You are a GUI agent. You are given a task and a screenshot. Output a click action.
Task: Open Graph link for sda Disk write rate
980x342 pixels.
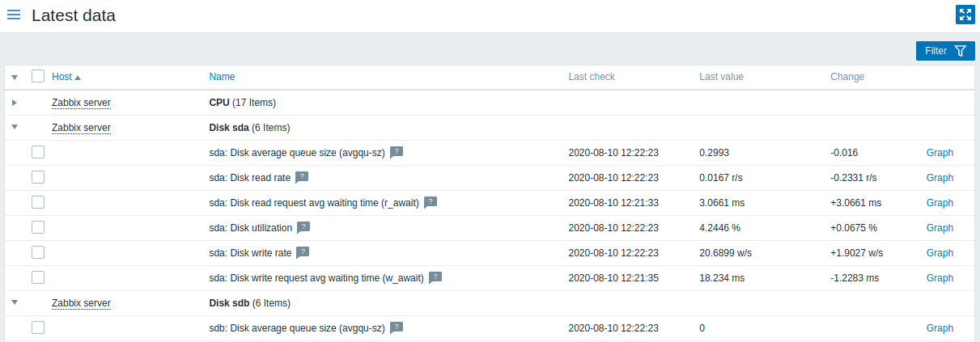pos(940,252)
